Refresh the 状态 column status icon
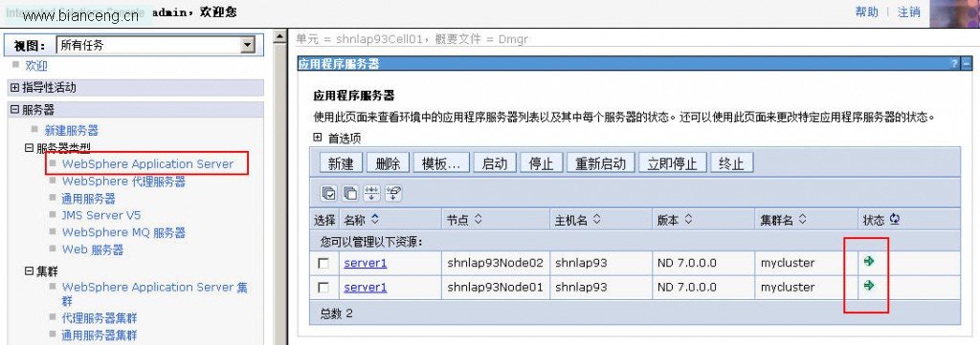 tap(895, 219)
